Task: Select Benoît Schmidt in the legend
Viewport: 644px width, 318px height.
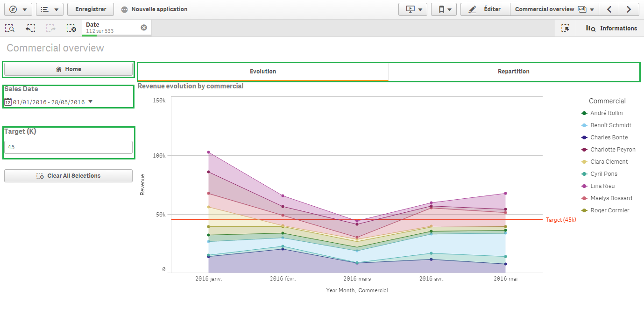Action: 606,125
